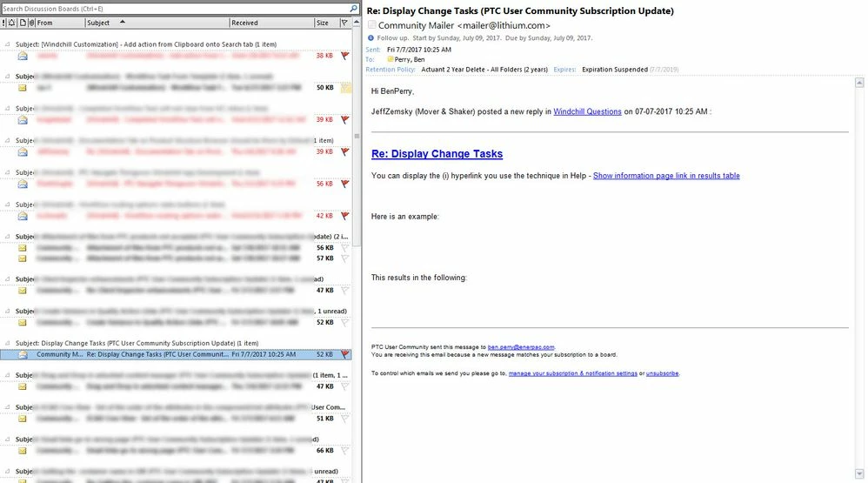868x483 pixels.
Task: Click the category icon beside Perry, Ben
Action: pos(391,59)
